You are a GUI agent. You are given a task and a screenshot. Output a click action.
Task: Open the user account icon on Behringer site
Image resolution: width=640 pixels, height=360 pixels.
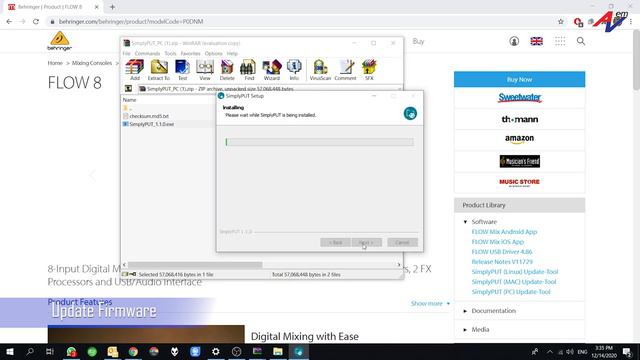pos(514,41)
